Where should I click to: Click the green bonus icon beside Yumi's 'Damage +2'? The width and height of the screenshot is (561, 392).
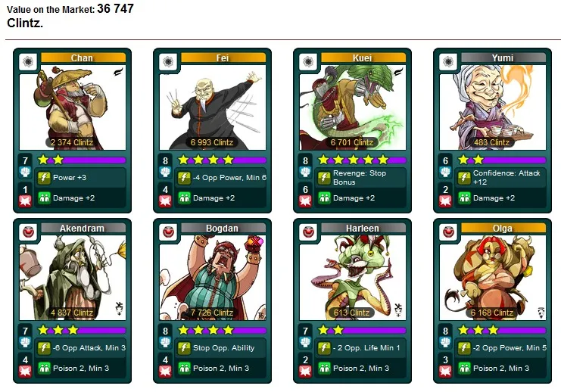tap(464, 198)
